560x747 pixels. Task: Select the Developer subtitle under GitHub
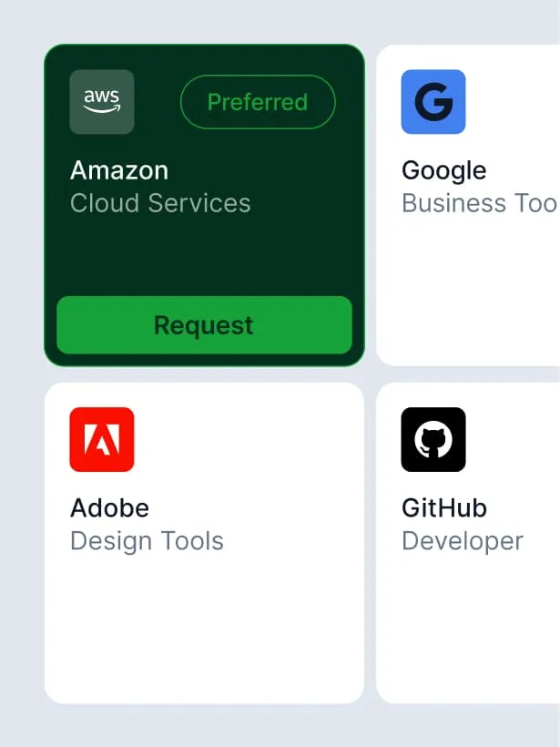463,542
